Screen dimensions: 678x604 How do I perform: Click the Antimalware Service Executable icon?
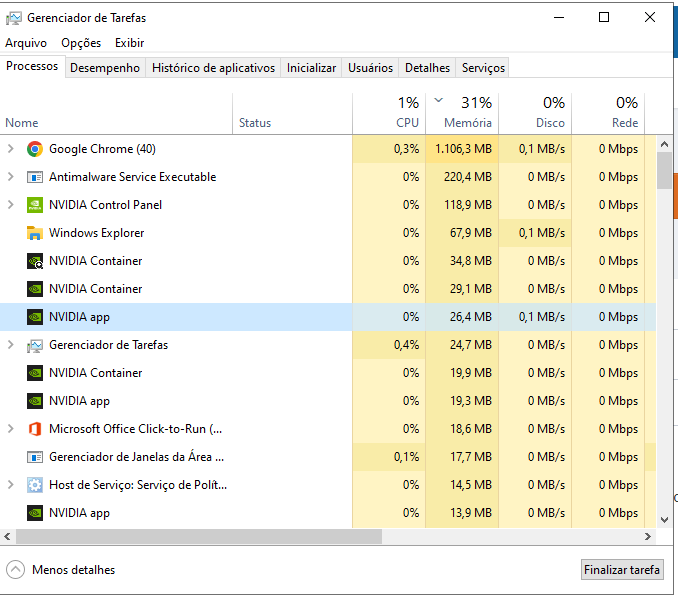(35, 177)
